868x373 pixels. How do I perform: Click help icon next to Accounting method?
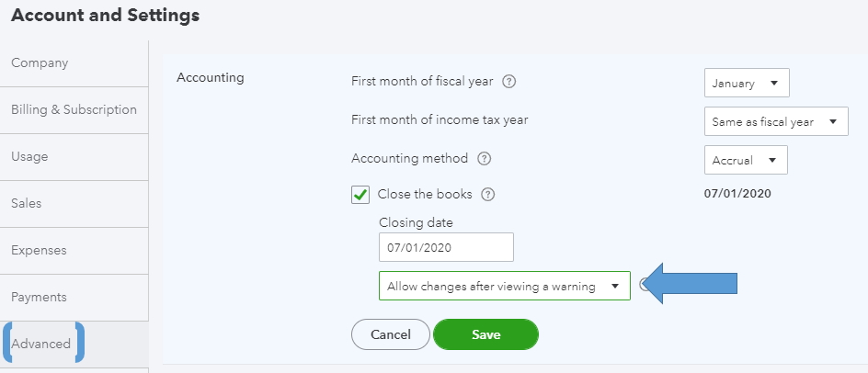pos(484,159)
